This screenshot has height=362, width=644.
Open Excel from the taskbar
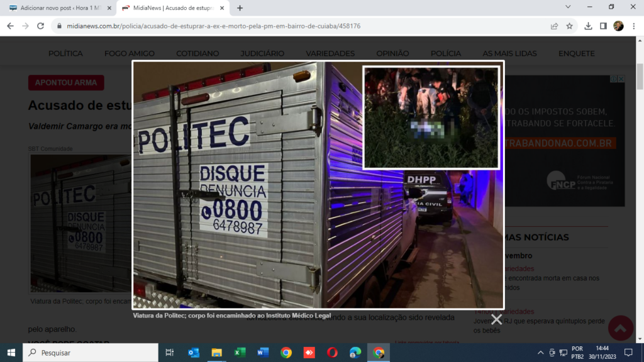pos(240,353)
